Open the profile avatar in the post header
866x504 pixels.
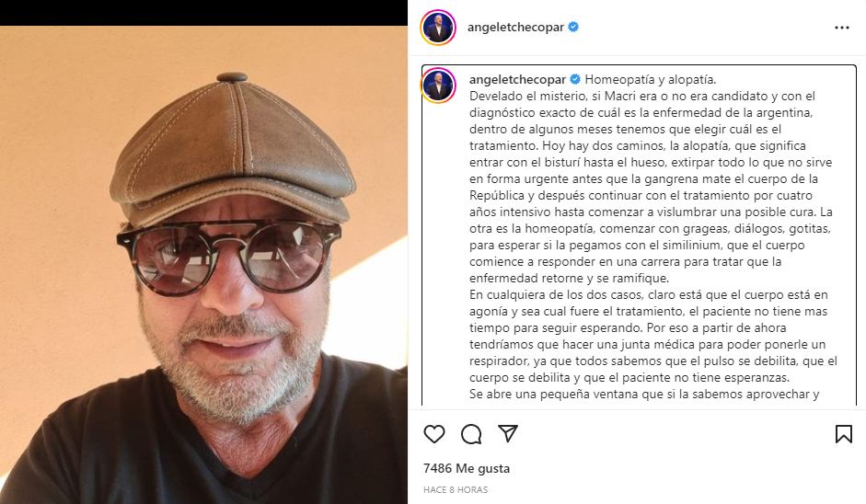[x=438, y=28]
